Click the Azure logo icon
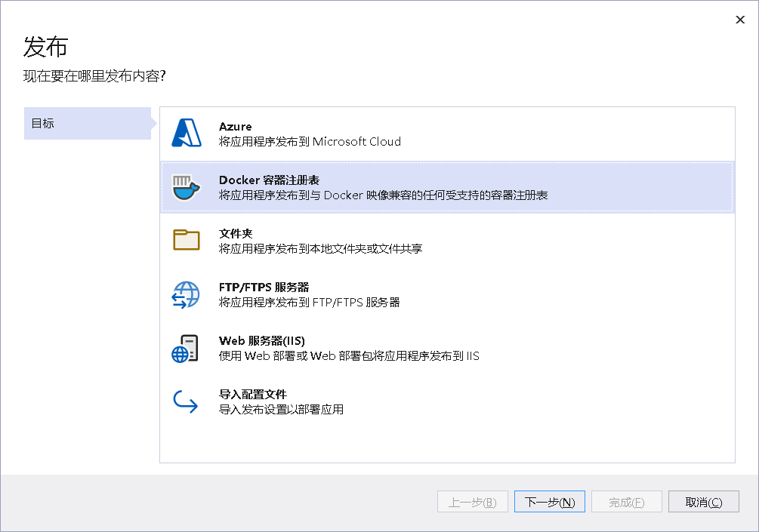 click(186, 134)
